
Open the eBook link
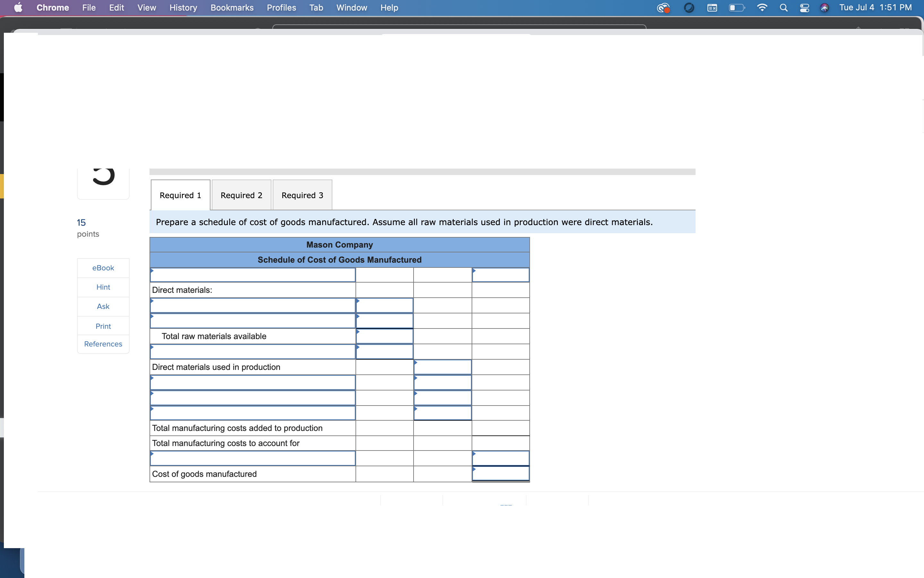(x=103, y=268)
